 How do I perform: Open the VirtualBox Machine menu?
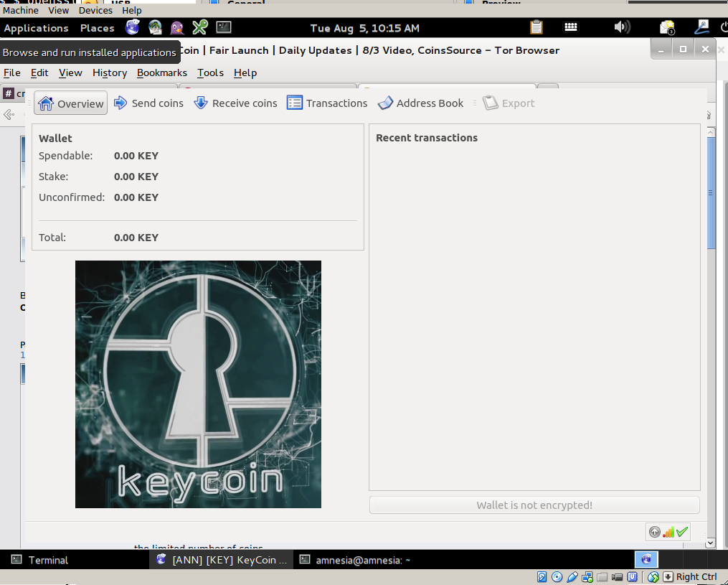click(21, 10)
